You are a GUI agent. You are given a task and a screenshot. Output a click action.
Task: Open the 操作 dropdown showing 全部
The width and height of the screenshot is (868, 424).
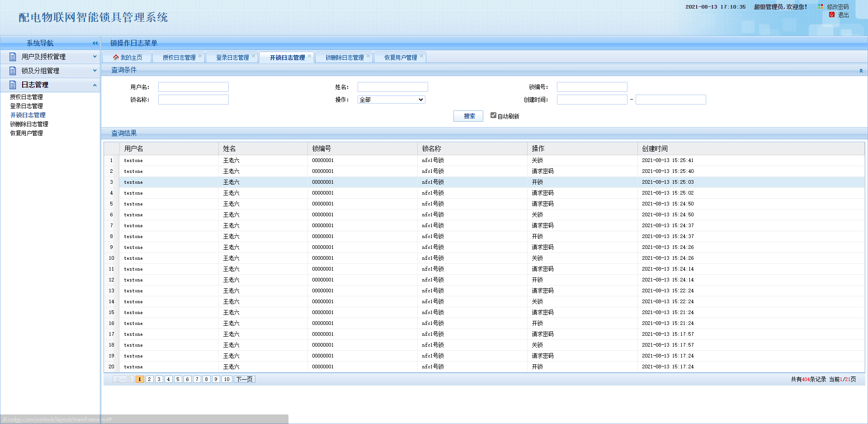(x=392, y=100)
